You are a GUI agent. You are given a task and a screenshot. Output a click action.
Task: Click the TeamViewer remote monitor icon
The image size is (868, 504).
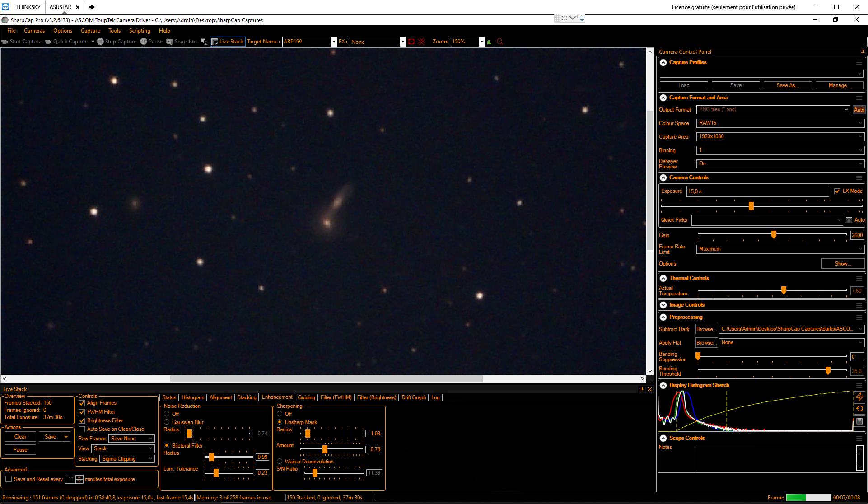point(581,19)
